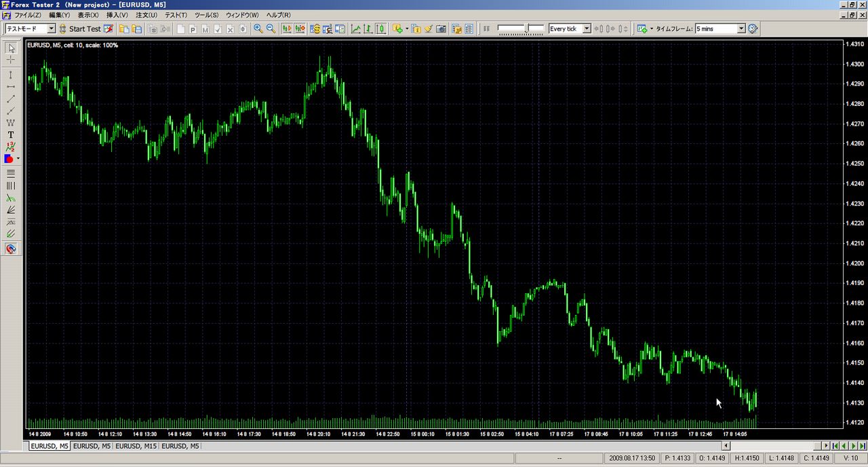Take a chart screenshot with the camera icon
868x467 pixels.
[441, 29]
